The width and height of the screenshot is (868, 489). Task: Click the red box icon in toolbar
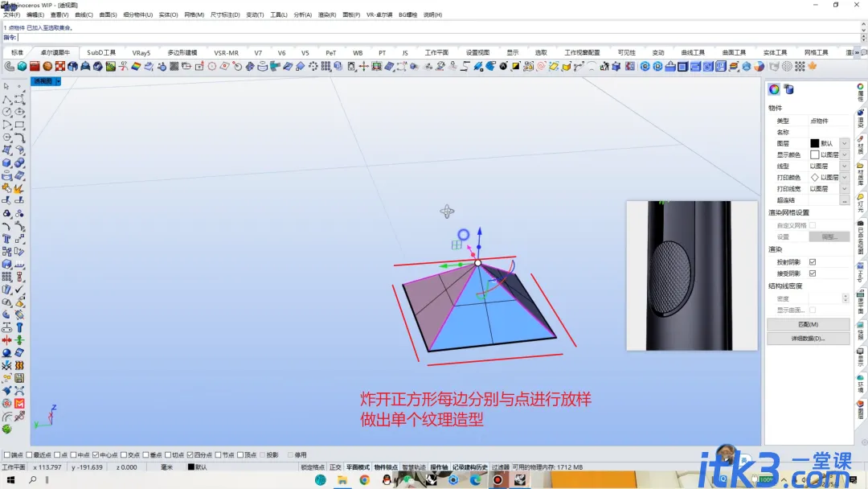[35, 67]
